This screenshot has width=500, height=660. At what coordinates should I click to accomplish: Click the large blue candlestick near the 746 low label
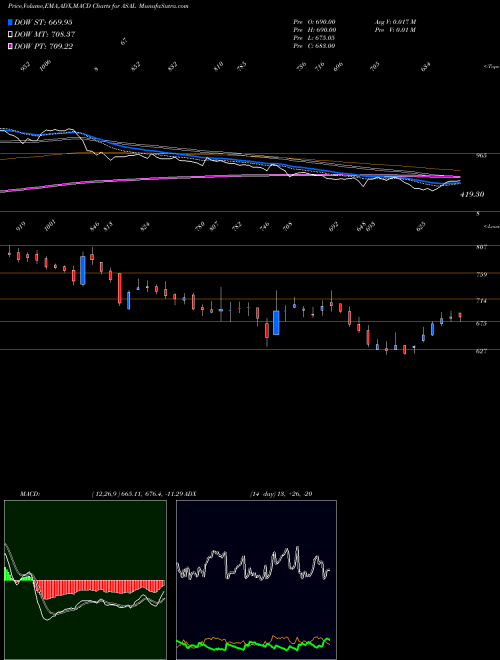pyautogui.click(x=276, y=322)
